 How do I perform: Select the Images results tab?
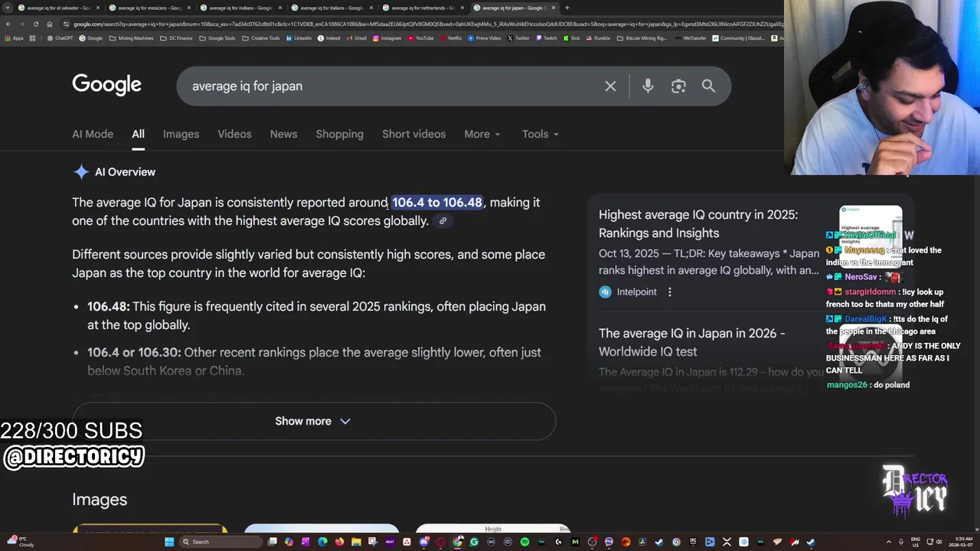[x=181, y=134]
